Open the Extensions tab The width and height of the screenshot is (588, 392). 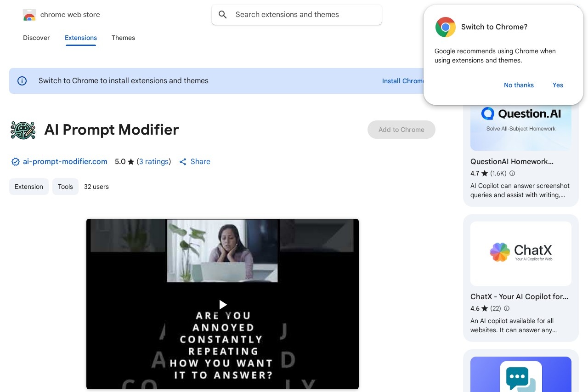[81, 38]
